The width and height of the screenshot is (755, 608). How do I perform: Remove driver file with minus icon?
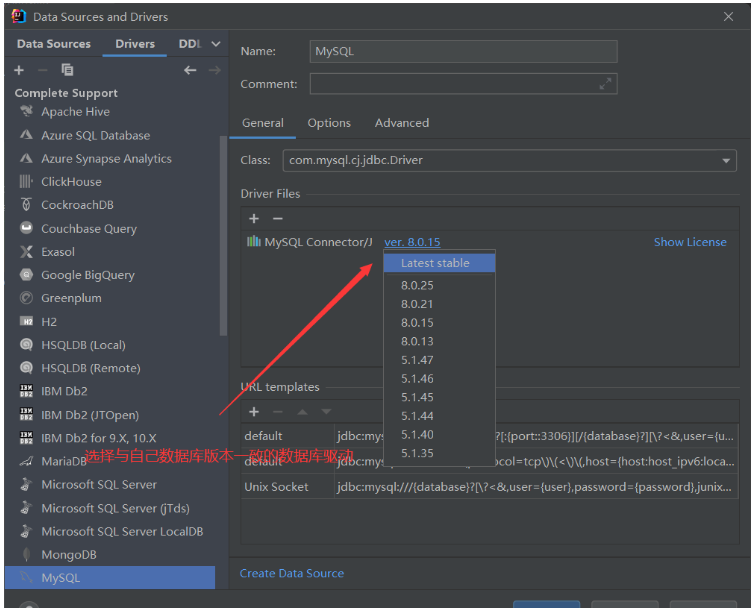tap(278, 218)
